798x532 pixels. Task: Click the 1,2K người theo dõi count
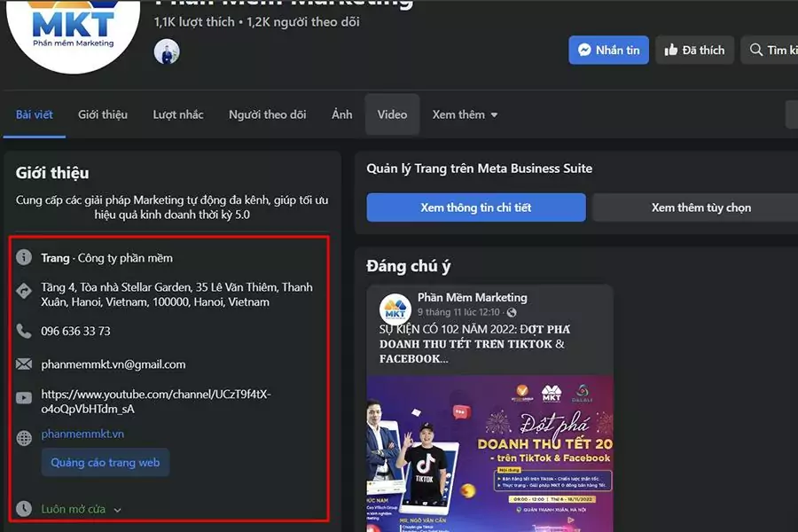pyautogui.click(x=303, y=22)
